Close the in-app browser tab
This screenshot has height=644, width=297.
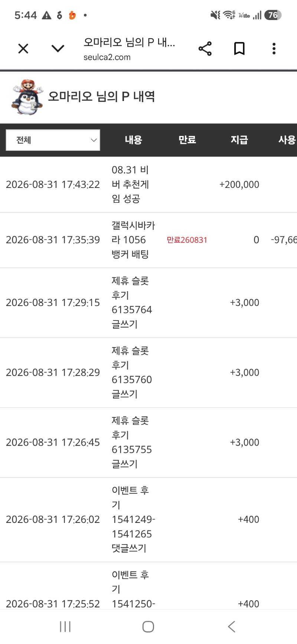[23, 49]
